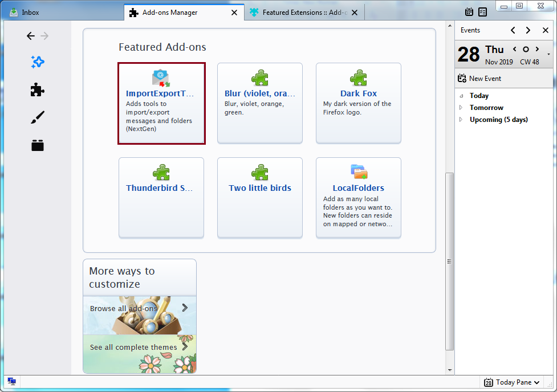Image resolution: width=557 pixels, height=392 pixels.
Task: Click the Dark Fox puzzle icon
Action: click(x=359, y=77)
